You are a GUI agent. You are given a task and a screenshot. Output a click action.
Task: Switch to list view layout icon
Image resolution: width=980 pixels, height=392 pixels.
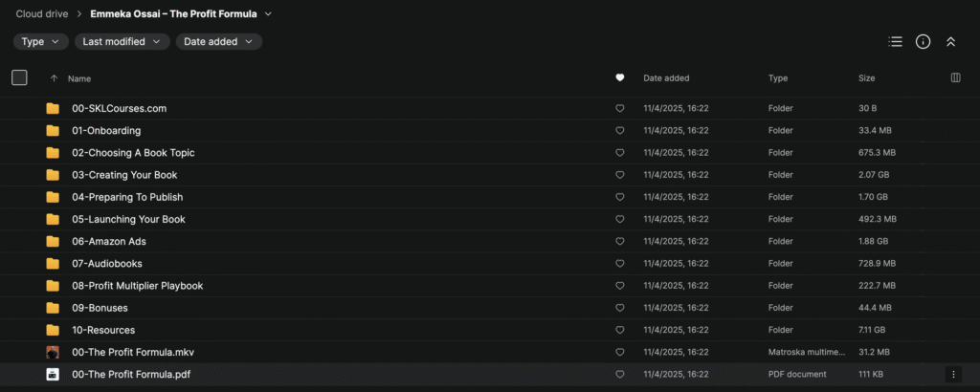pos(895,42)
